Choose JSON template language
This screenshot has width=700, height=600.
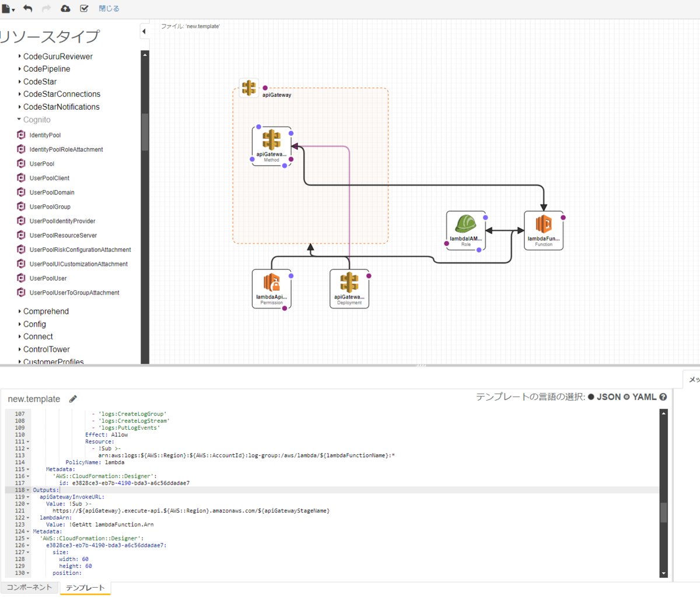[591, 397]
